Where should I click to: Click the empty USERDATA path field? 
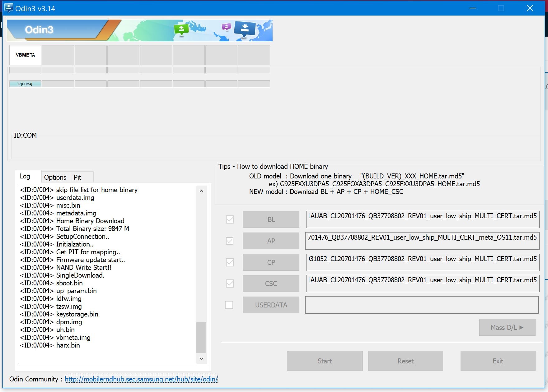[422, 305]
